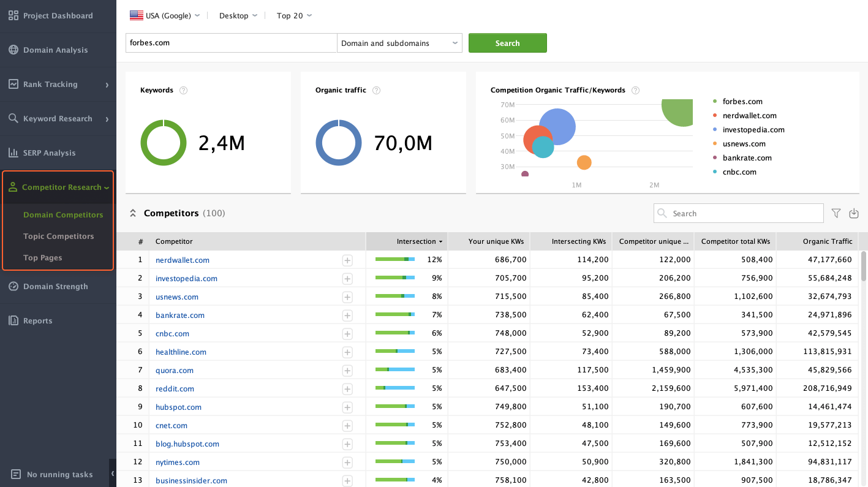
Task: Collapse the Competitor Research menu chevron
Action: coord(107,188)
